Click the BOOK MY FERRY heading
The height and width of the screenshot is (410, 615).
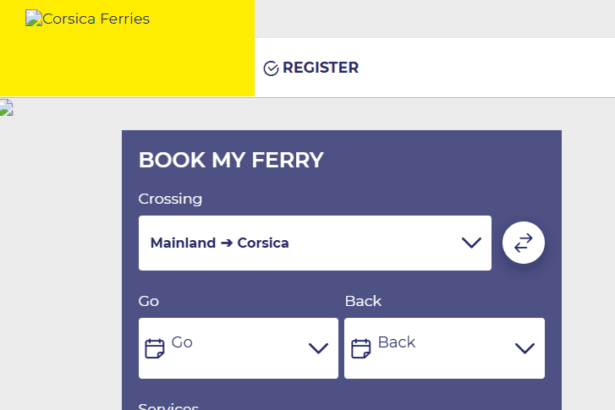click(x=231, y=160)
